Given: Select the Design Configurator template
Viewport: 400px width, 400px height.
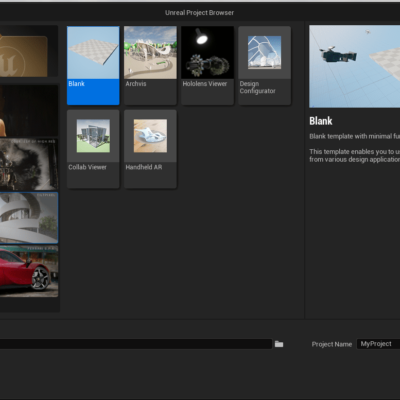Looking at the screenshot, I should point(265,65).
